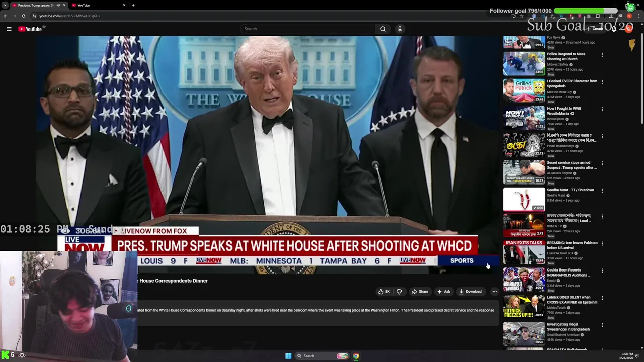Open options menu for Spongebob video

point(602,82)
